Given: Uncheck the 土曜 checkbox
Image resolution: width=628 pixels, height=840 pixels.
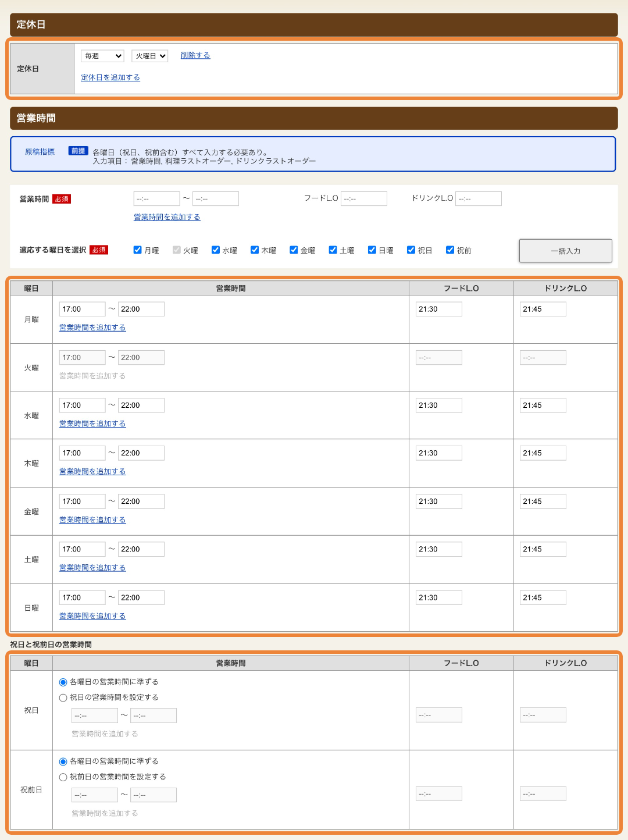Looking at the screenshot, I should tap(333, 250).
